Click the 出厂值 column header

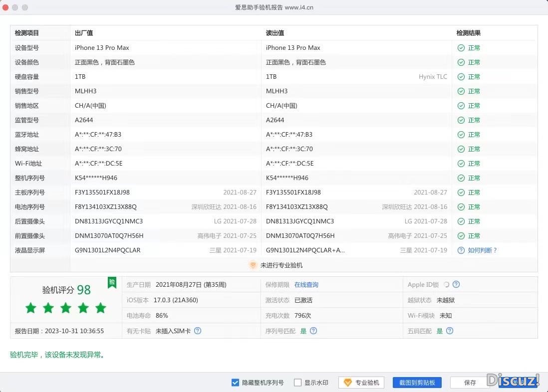tap(84, 33)
